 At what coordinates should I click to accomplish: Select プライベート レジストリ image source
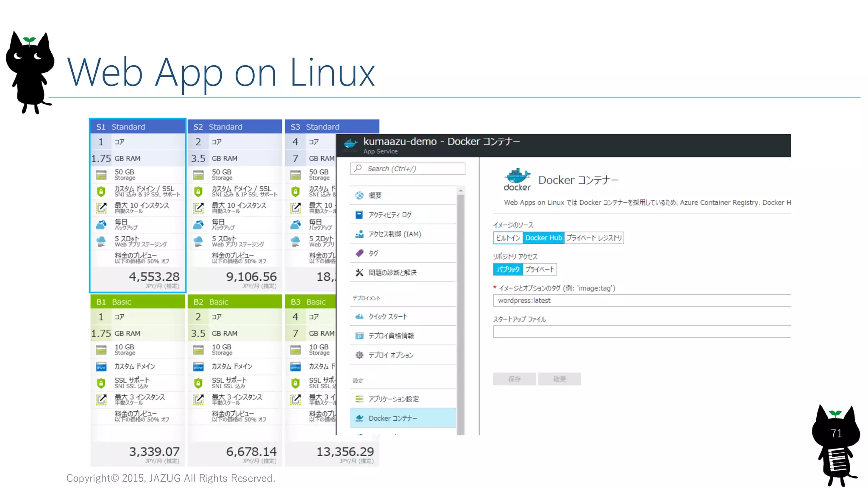point(594,238)
